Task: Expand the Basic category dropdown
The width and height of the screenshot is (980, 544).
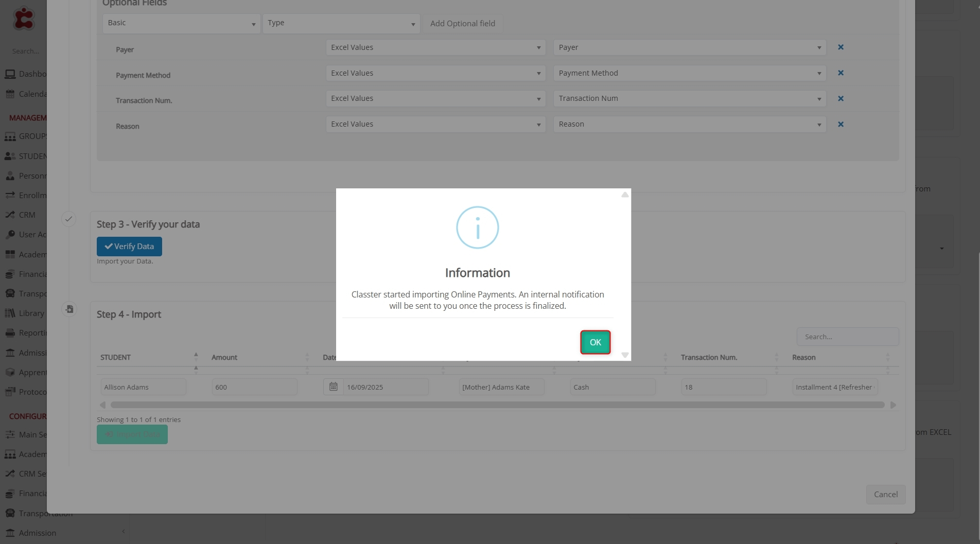Action: click(x=181, y=24)
